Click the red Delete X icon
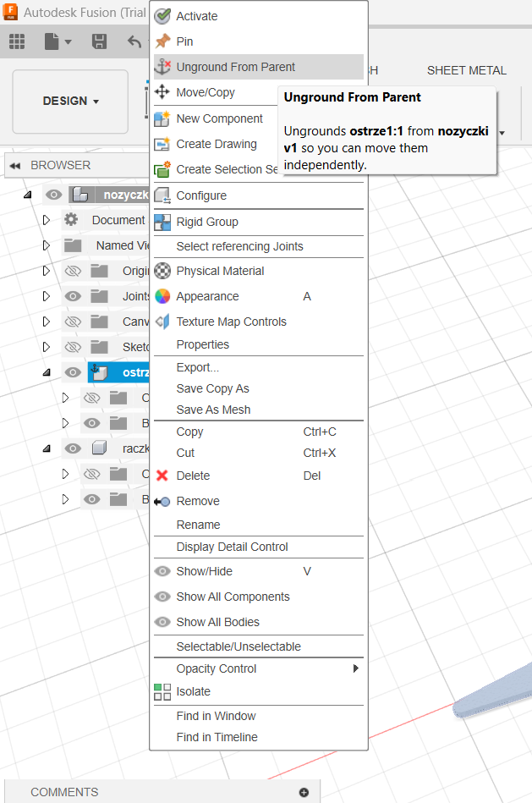532x803 pixels. pos(162,476)
